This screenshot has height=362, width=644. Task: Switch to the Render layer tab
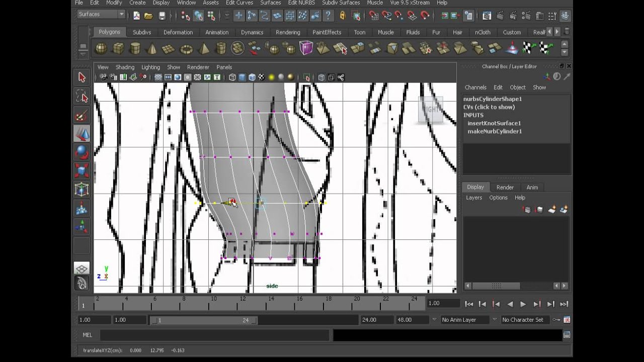pyautogui.click(x=505, y=187)
